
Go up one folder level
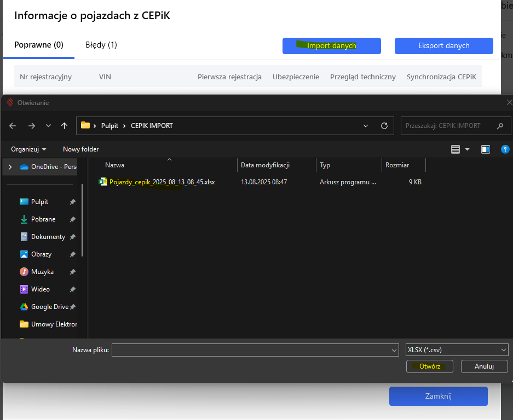click(x=65, y=126)
